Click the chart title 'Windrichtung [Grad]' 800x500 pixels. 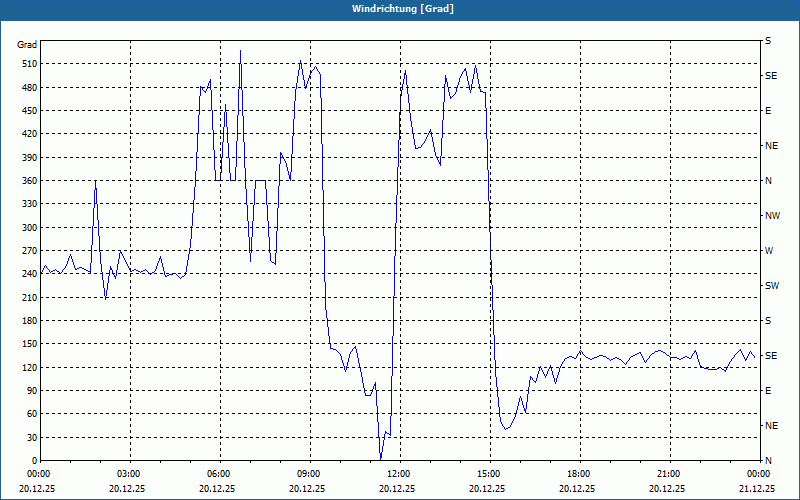pyautogui.click(x=403, y=9)
